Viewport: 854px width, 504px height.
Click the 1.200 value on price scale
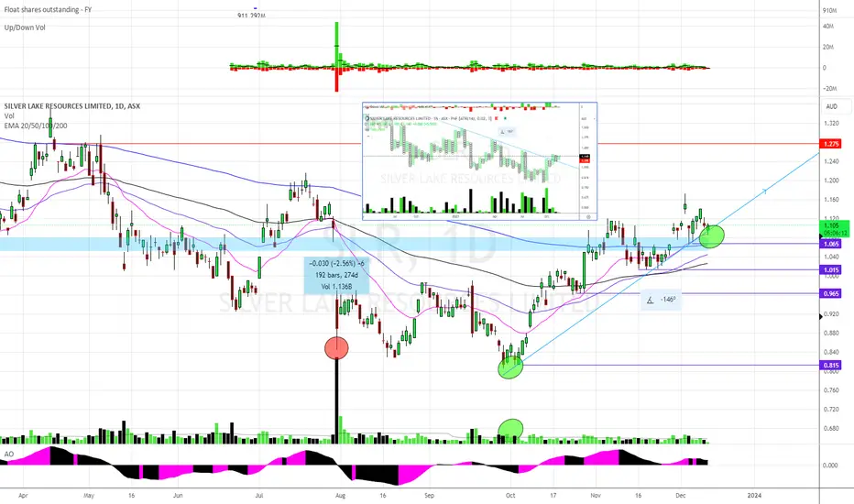click(x=831, y=181)
